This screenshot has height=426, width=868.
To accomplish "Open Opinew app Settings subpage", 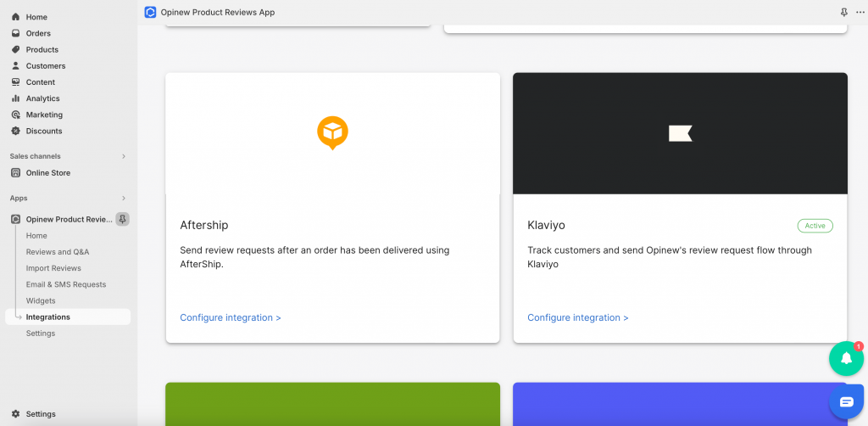I will [41, 334].
